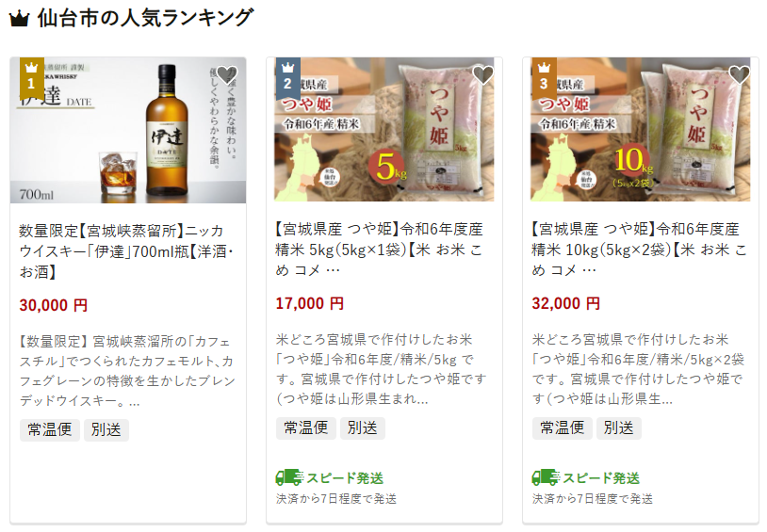Open the 伊達 whisky bottle product image

point(128,130)
